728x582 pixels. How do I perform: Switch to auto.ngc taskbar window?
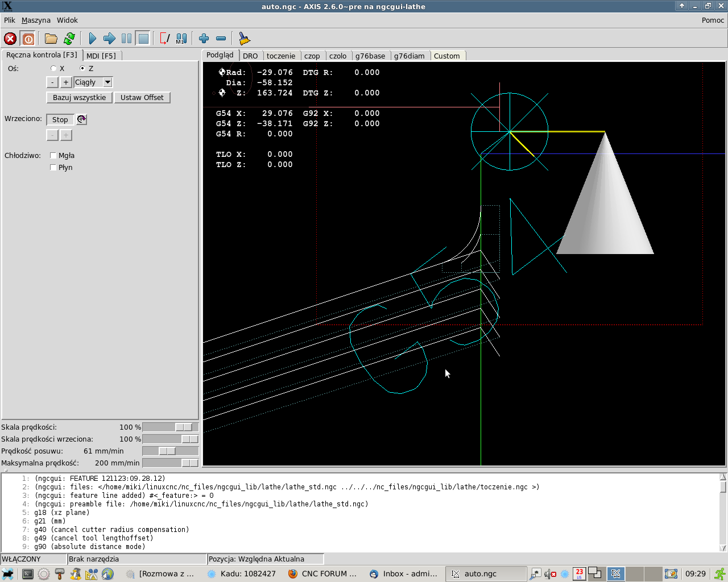[486, 574]
